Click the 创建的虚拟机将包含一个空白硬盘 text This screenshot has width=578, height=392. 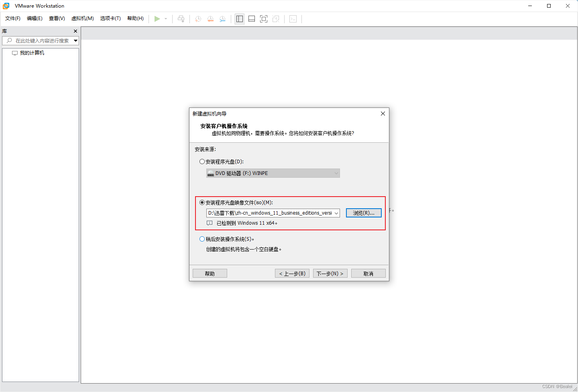click(244, 250)
